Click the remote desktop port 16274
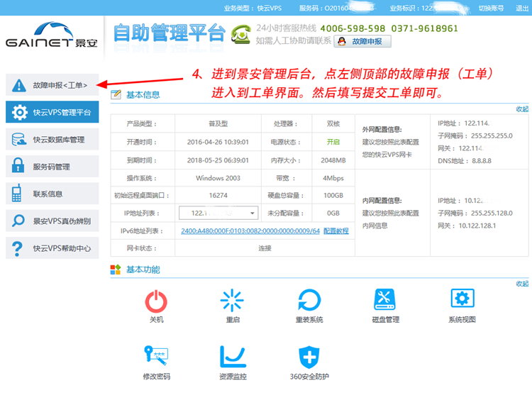Viewport: 532px width, 400px height. (218, 196)
